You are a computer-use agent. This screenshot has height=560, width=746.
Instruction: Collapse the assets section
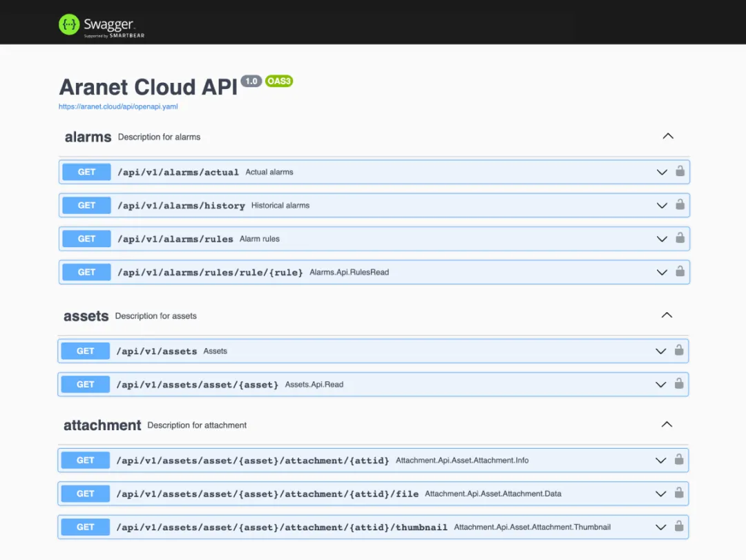[x=667, y=315]
